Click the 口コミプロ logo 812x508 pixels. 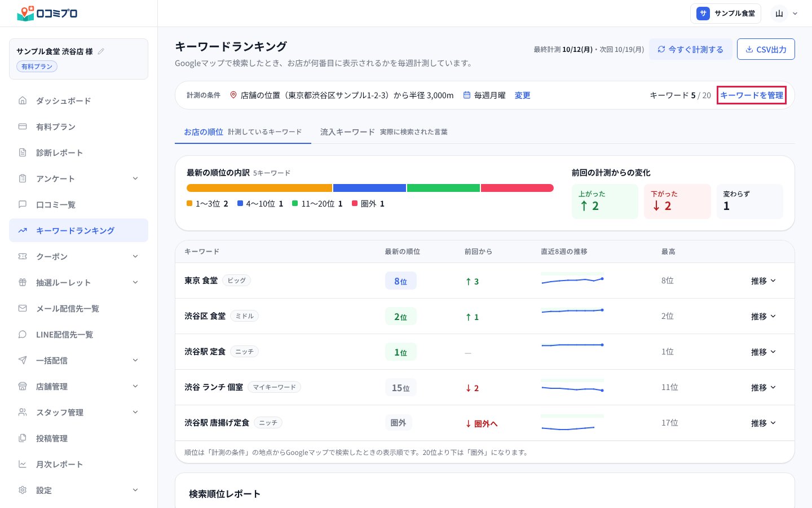(47, 13)
